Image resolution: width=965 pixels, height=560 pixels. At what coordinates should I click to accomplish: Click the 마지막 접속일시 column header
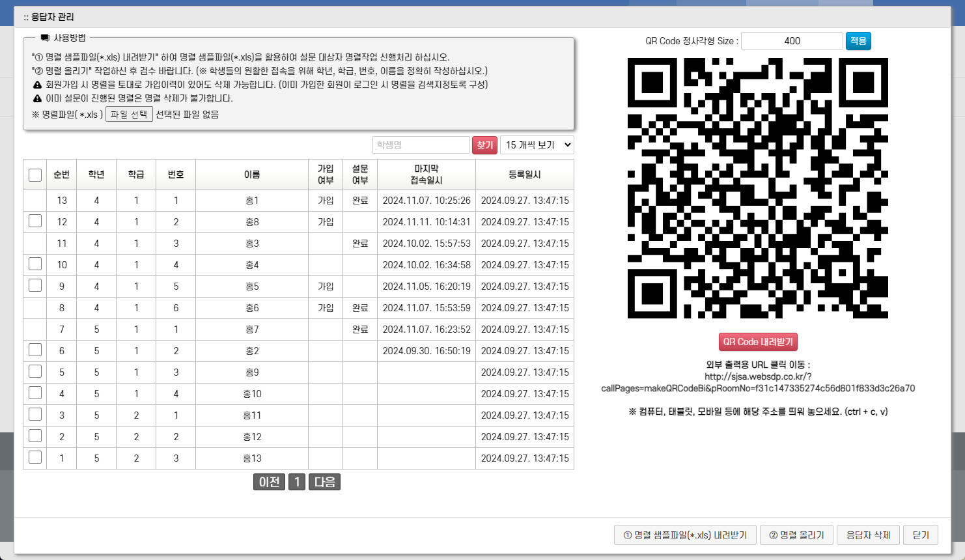click(427, 175)
